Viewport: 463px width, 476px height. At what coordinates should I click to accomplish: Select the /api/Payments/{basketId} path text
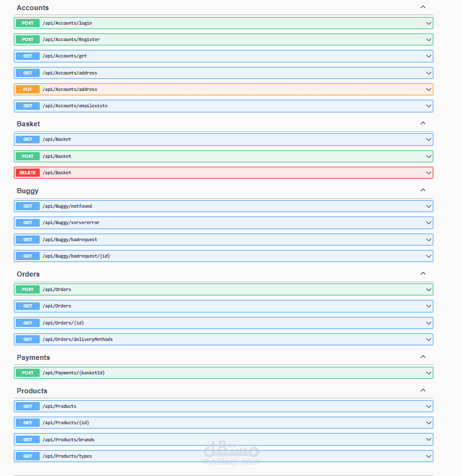74,373
